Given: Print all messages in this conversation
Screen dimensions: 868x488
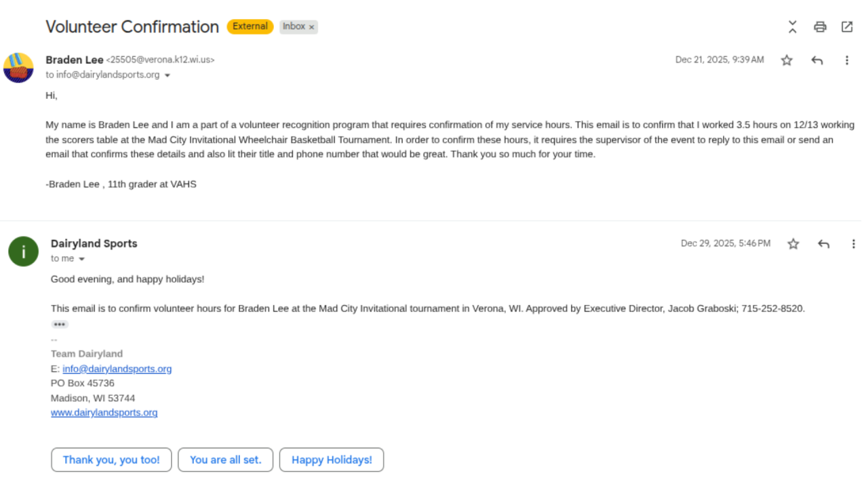Looking at the screenshot, I should (x=820, y=27).
